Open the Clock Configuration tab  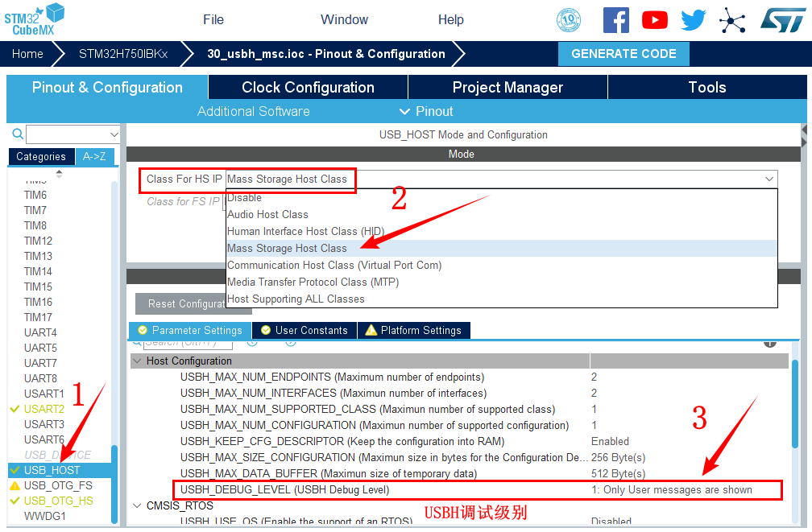click(x=308, y=88)
